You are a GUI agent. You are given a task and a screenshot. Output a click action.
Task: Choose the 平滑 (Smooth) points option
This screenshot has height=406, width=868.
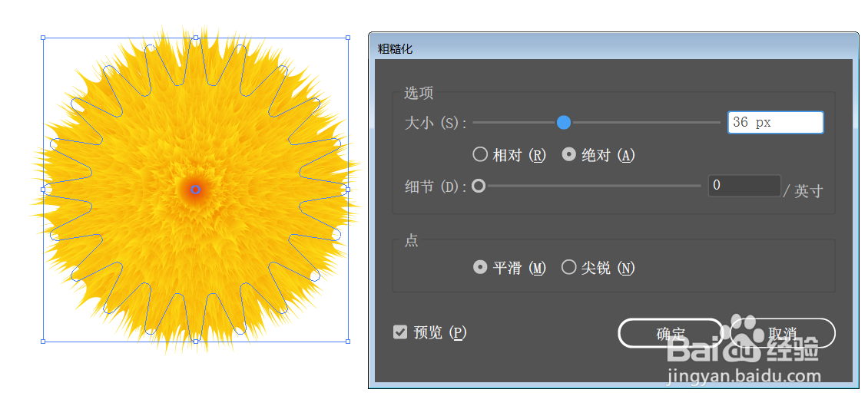coord(509,269)
